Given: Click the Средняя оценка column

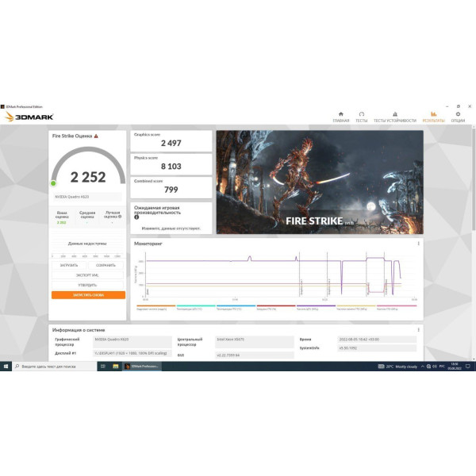Looking at the screenshot, I should pos(87,217).
